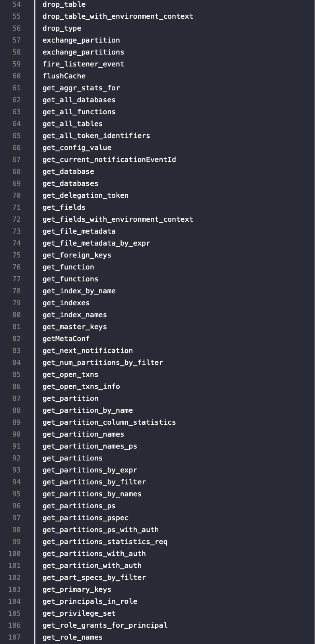Click the drop_table text on line 54
Viewport: 315px width, 644px height.
(64, 4)
